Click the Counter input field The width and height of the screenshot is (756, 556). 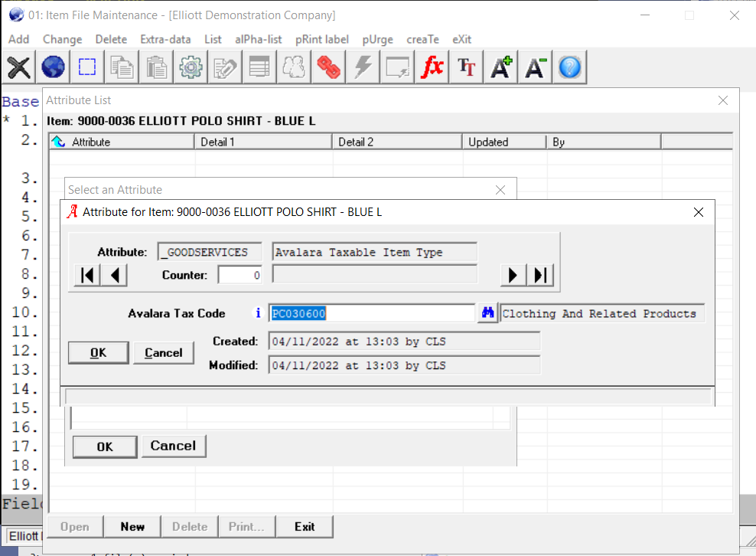click(240, 275)
